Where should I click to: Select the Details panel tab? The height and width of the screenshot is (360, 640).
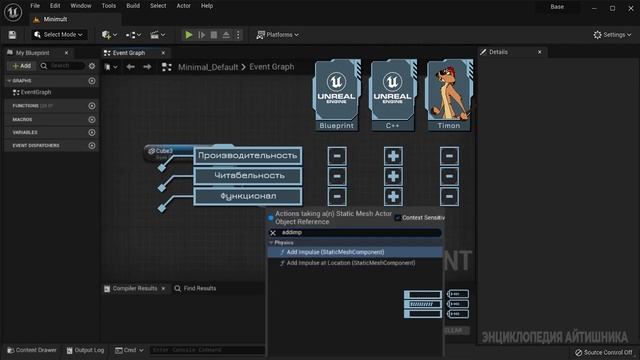pos(498,52)
